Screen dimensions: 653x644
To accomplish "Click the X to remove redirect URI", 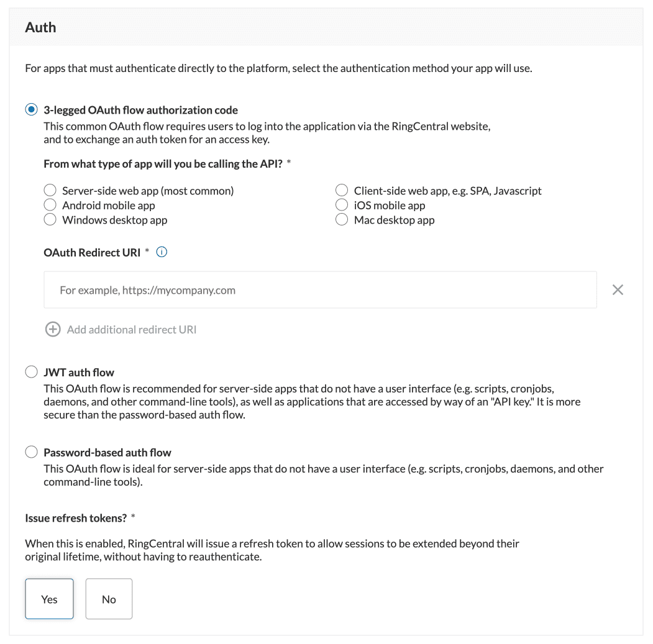I will coord(618,289).
